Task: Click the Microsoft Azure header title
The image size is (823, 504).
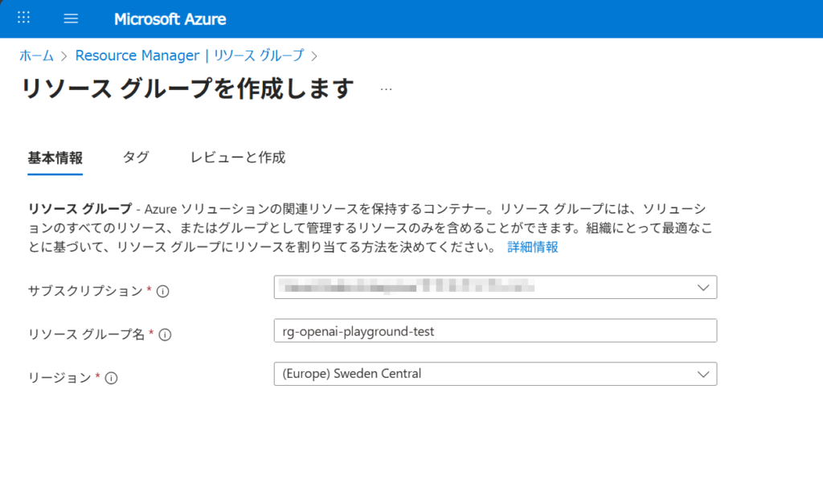Action: (170, 18)
